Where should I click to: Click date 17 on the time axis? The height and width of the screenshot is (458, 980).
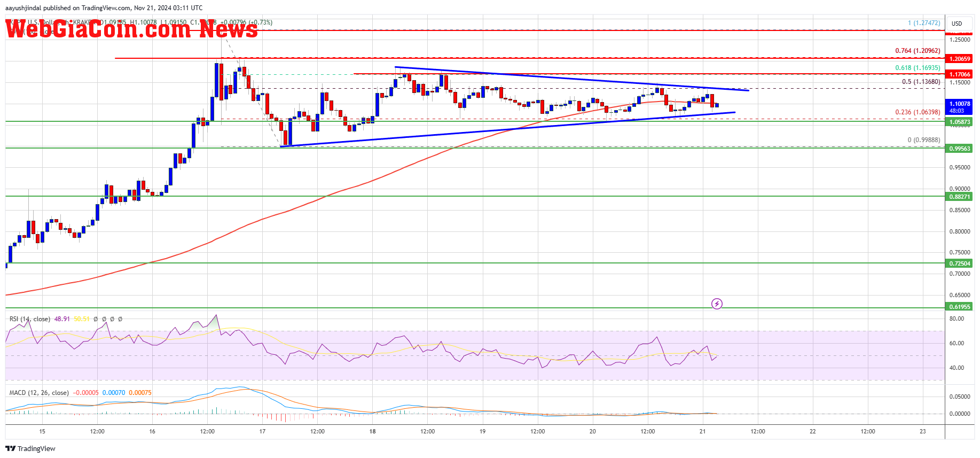click(262, 431)
